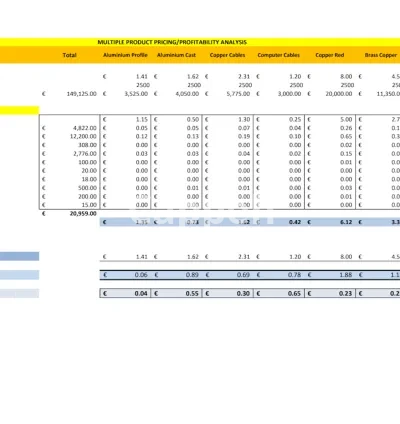This screenshot has width=400, height=424.
Task: Click the '0.07' cell under Copper Cables
Action: (x=244, y=128)
